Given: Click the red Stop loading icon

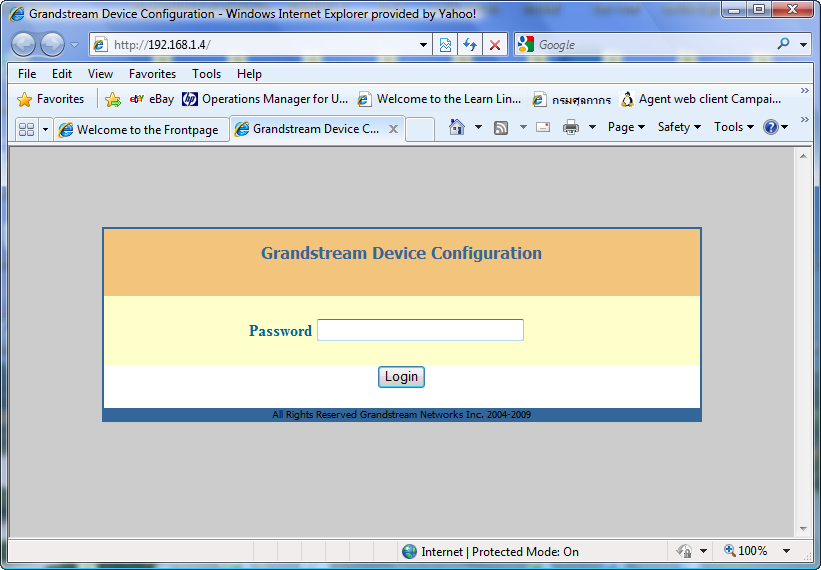Looking at the screenshot, I should [495, 45].
